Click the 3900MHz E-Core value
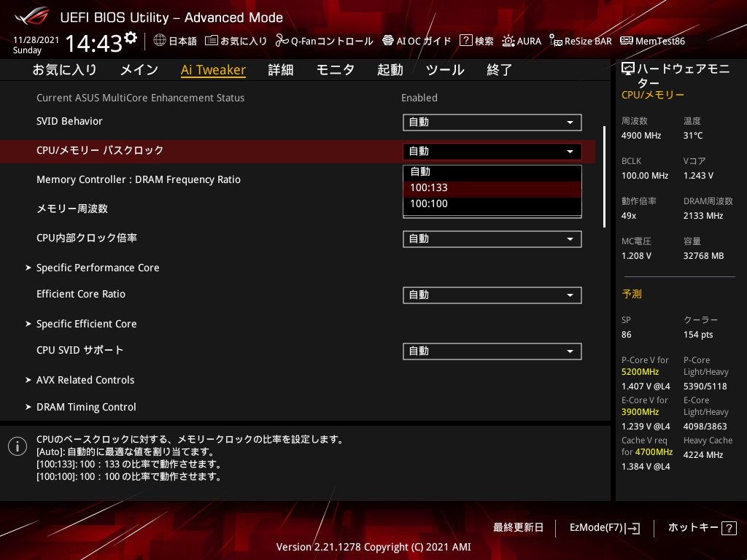 (x=640, y=412)
